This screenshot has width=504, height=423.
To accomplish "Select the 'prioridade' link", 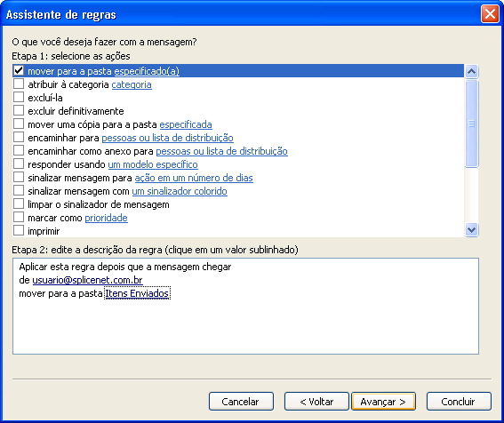I will click(x=106, y=218).
